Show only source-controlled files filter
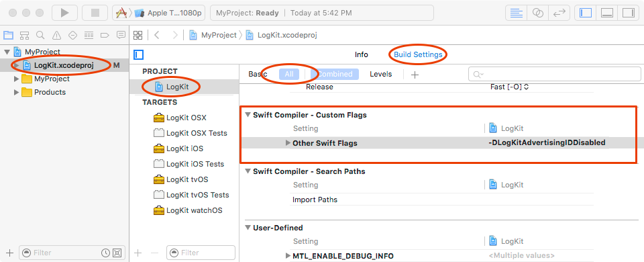This screenshot has width=644, height=262. 117,253
